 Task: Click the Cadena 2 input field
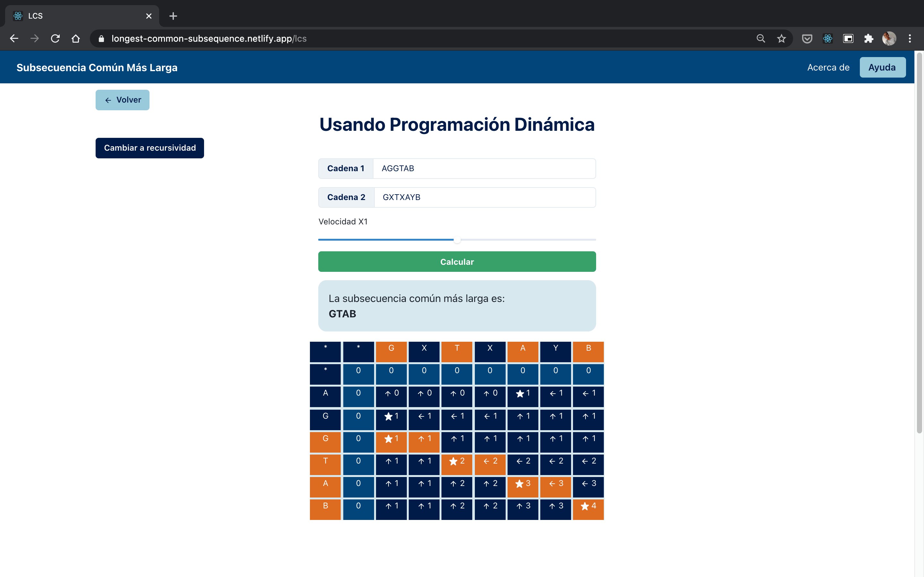[x=484, y=197]
